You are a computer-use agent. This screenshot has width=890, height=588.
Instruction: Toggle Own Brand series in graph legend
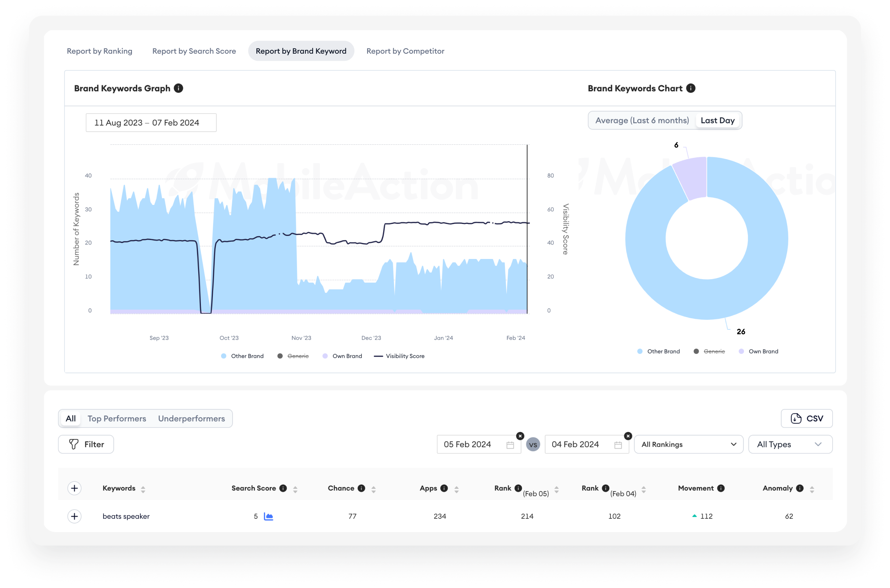pyautogui.click(x=343, y=356)
